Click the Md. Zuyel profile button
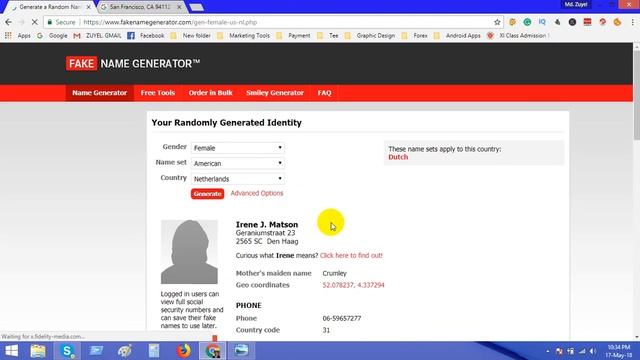The width and height of the screenshot is (640, 360). point(576,4)
